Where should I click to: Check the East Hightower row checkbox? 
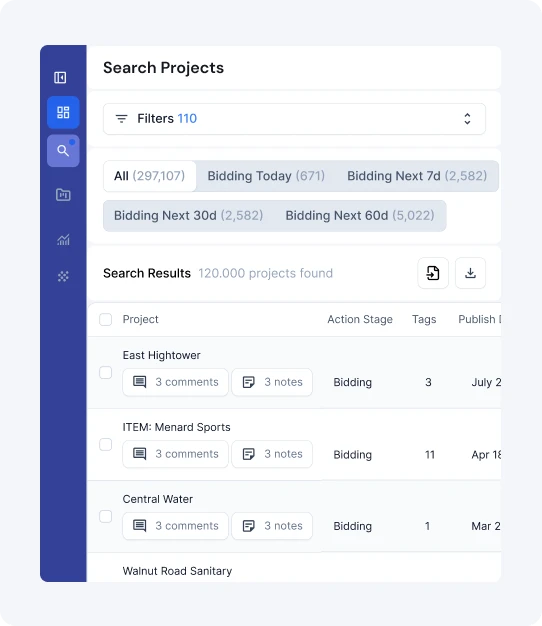(105, 372)
